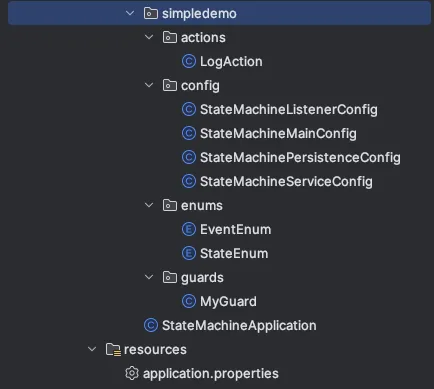Click the MyGuard class icon

click(x=189, y=301)
